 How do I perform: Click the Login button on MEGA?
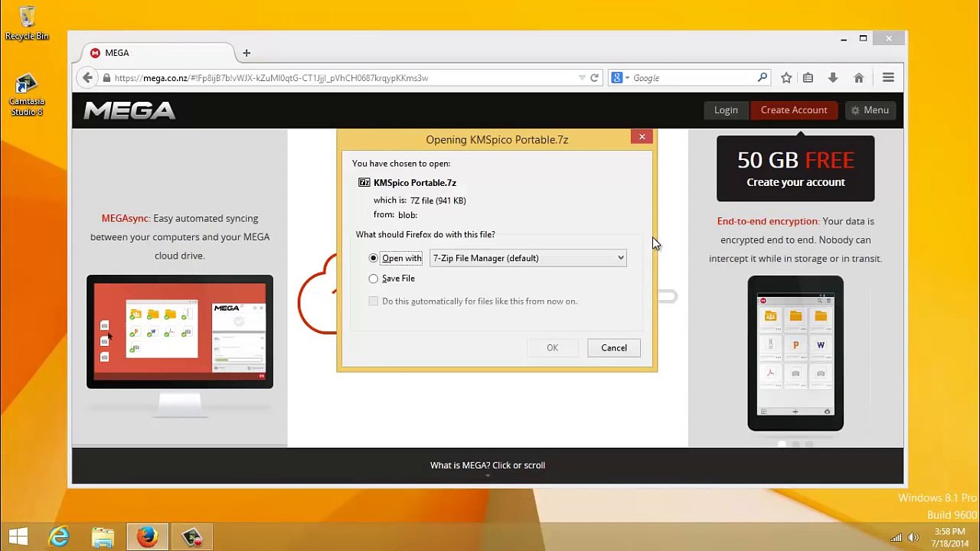(726, 110)
